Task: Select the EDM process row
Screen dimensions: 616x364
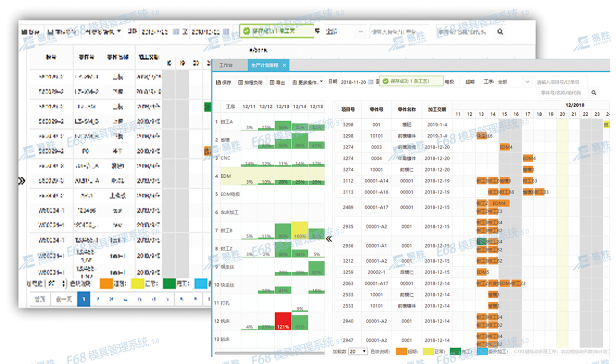Action: (269, 176)
